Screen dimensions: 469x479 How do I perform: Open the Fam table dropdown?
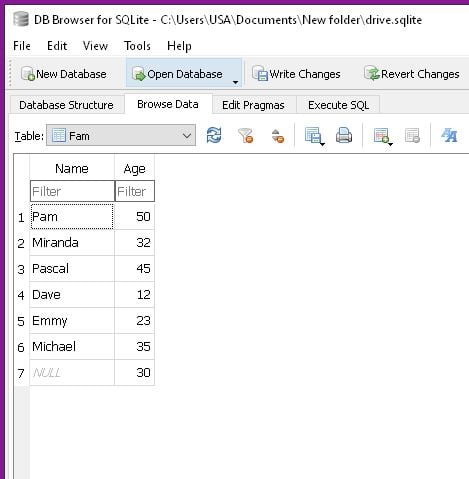coord(121,136)
